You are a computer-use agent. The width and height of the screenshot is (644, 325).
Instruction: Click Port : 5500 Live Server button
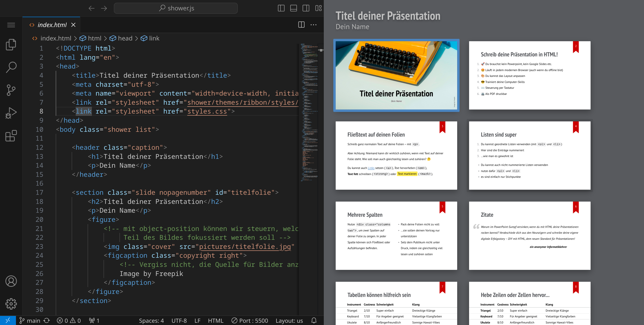(x=250, y=320)
